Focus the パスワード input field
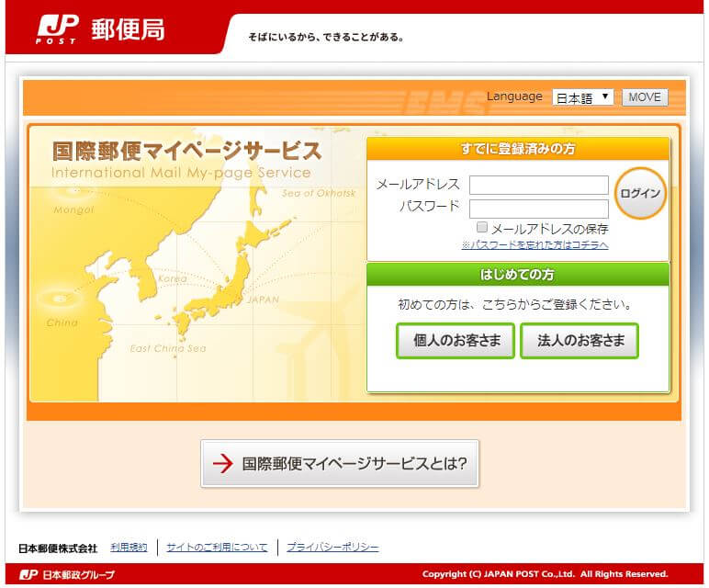Viewport: 709px width, 588px height. pyautogui.click(x=538, y=209)
